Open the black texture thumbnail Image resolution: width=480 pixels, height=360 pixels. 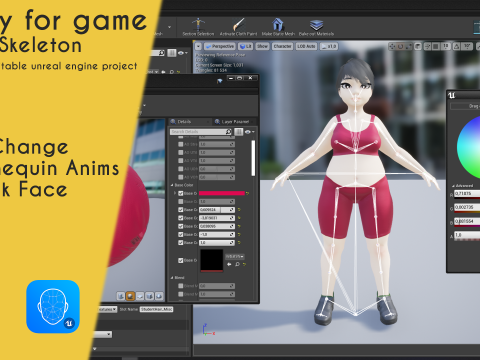pos(212,260)
